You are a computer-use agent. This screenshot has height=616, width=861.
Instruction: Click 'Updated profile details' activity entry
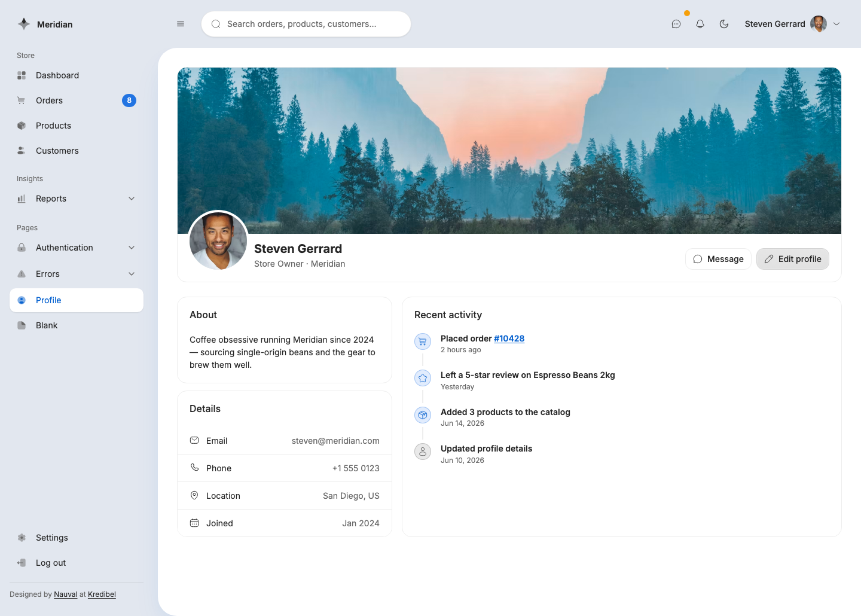click(486, 449)
